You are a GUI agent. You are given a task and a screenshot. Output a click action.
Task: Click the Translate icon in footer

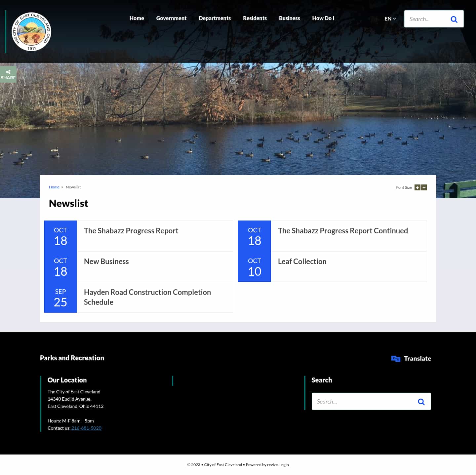pyautogui.click(x=396, y=358)
